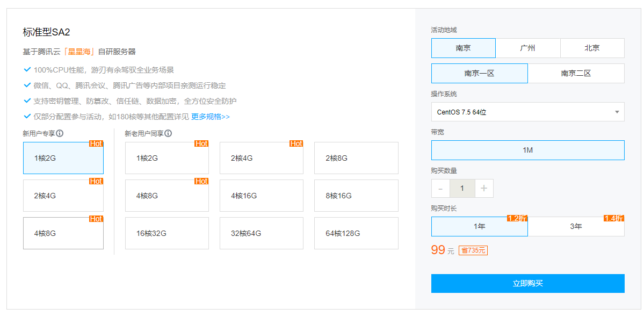This screenshot has width=644, height=316.
Task: Select 1核2G under 新用户专享
Action: [63, 158]
